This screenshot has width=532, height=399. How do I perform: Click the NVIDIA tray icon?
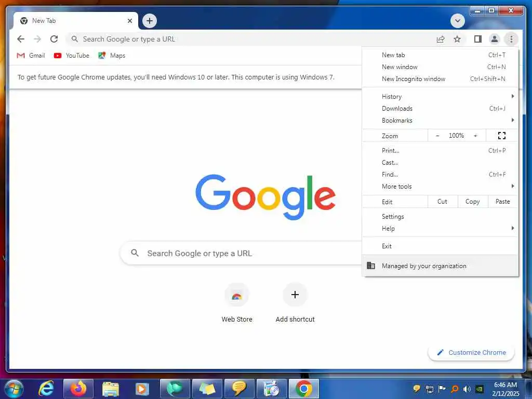click(480, 389)
